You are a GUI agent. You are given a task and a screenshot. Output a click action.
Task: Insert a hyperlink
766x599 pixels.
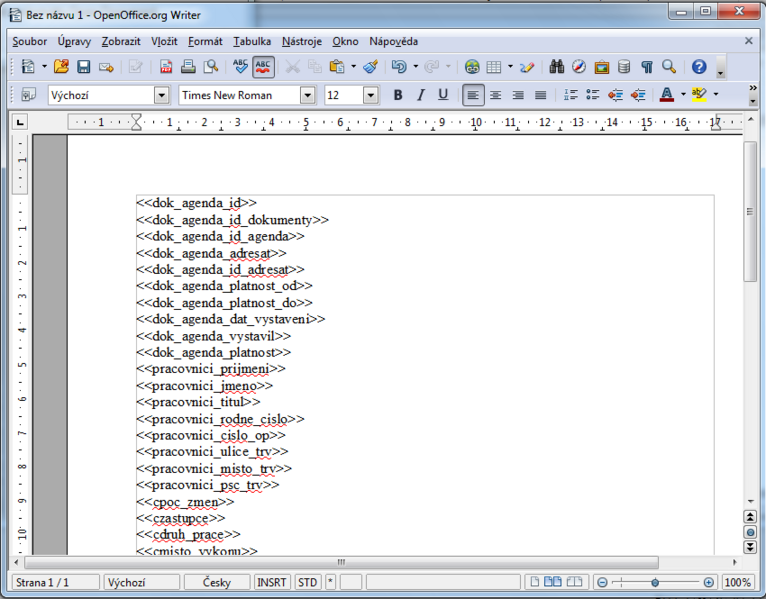pyautogui.click(x=472, y=66)
